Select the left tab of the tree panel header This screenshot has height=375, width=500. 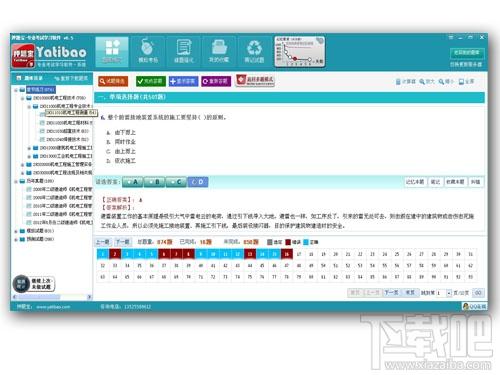(29, 78)
